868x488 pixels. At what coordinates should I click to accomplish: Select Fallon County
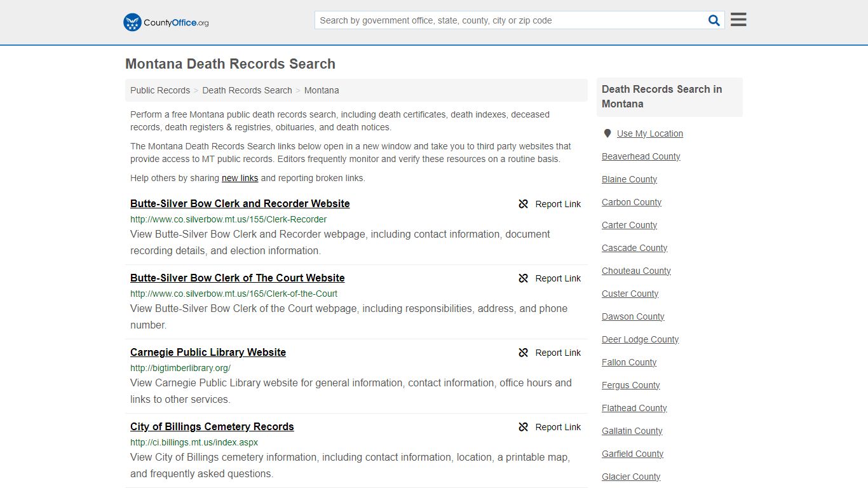tap(629, 362)
